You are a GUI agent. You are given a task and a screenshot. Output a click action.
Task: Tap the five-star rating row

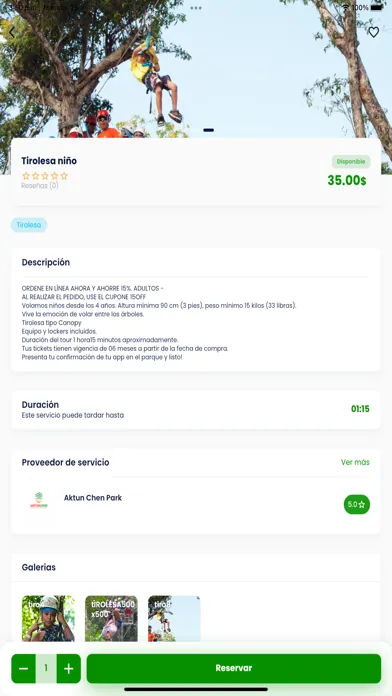pos(45,176)
